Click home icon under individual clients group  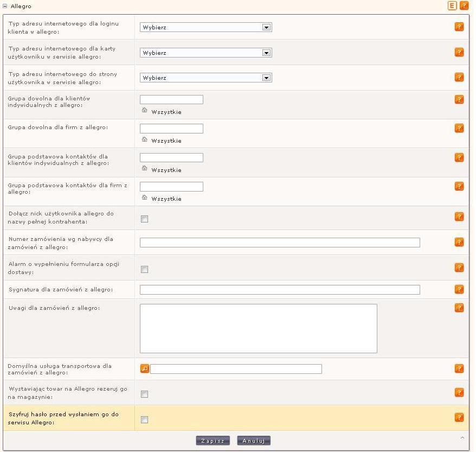[x=145, y=110]
